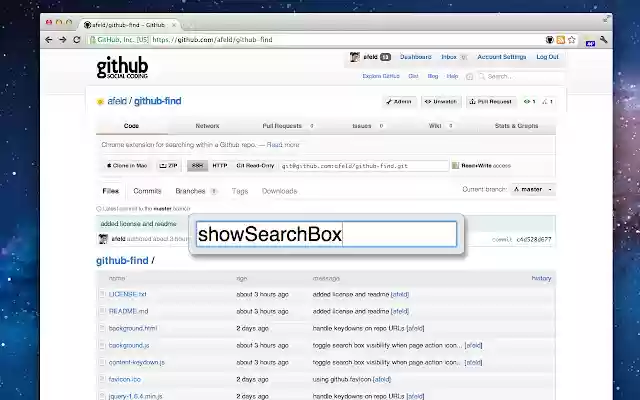The height and width of the screenshot is (400, 640).
Task: Select Git Read-Only clone option
Action: coord(255,166)
